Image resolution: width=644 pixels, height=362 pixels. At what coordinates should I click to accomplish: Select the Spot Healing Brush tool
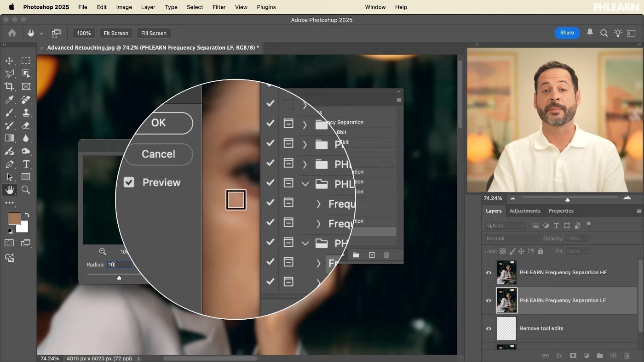coord(26,99)
